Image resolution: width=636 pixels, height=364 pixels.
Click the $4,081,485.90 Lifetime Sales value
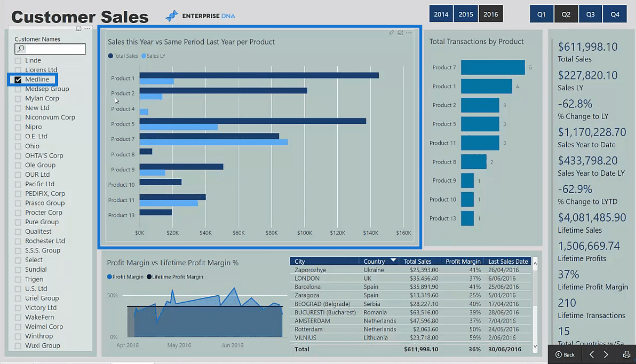pyautogui.click(x=592, y=217)
